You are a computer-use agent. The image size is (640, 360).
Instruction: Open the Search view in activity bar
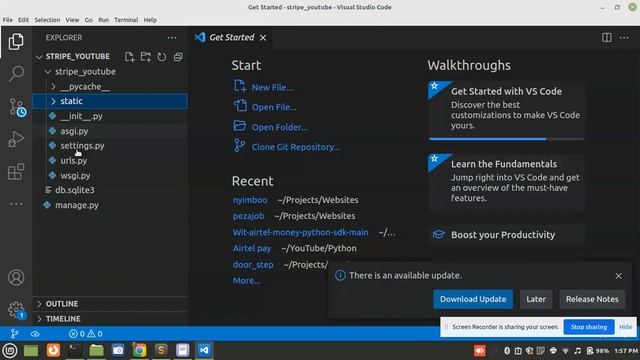coord(16,73)
